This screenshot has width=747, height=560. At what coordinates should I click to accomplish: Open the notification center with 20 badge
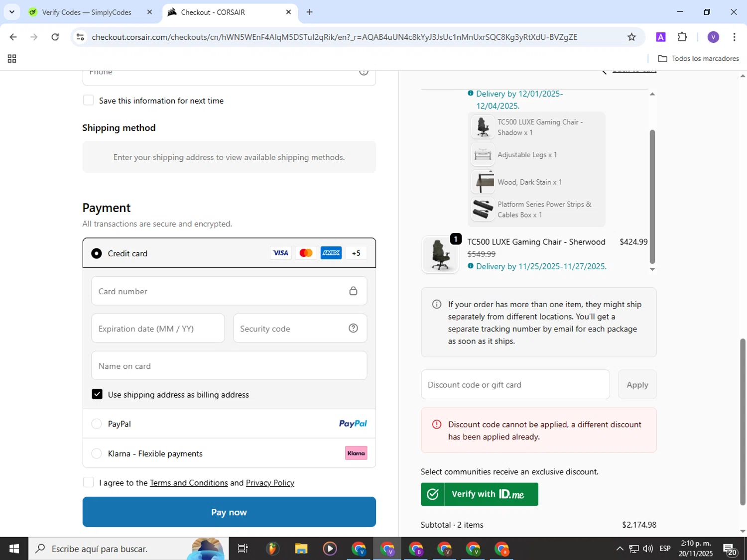click(x=731, y=550)
